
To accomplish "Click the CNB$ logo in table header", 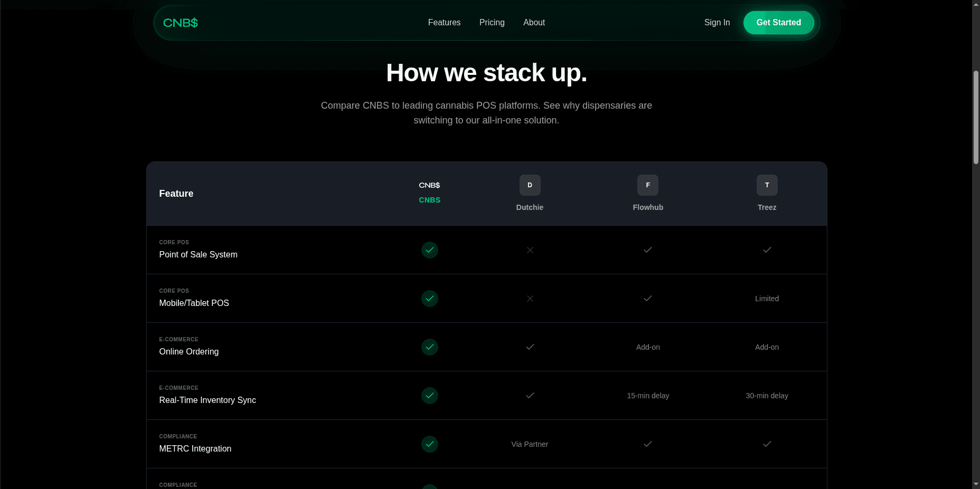I will tap(429, 185).
